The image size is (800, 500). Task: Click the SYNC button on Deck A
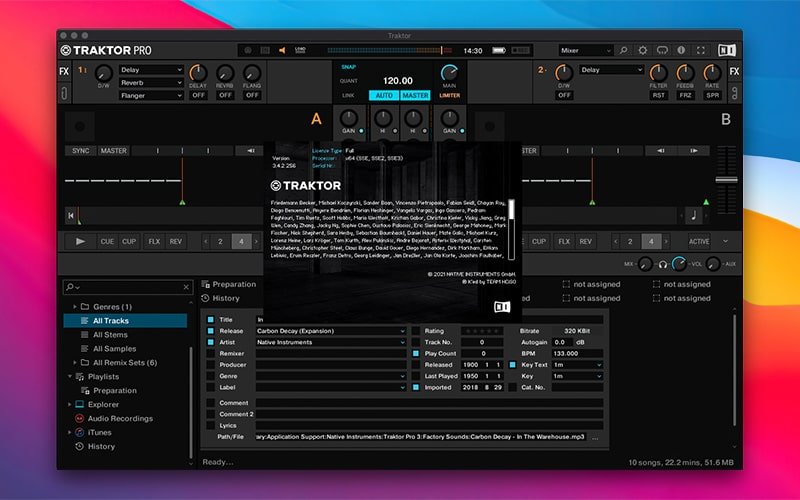click(x=79, y=151)
